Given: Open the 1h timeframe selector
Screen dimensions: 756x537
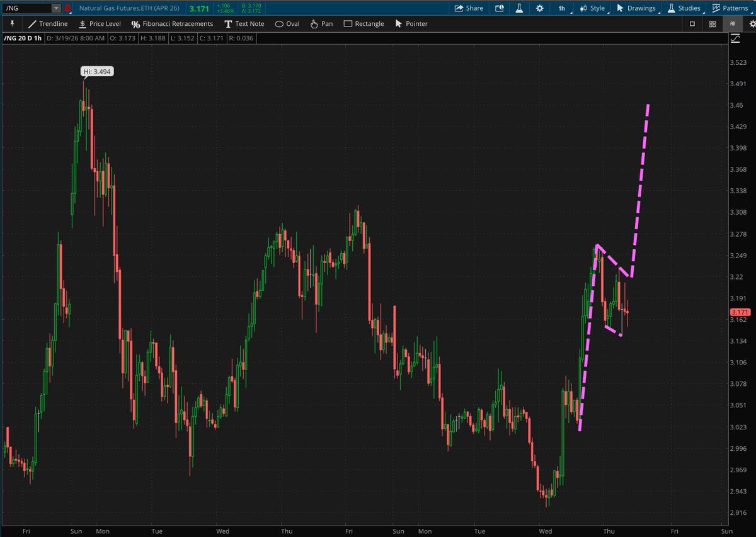Looking at the screenshot, I should click(x=561, y=8).
